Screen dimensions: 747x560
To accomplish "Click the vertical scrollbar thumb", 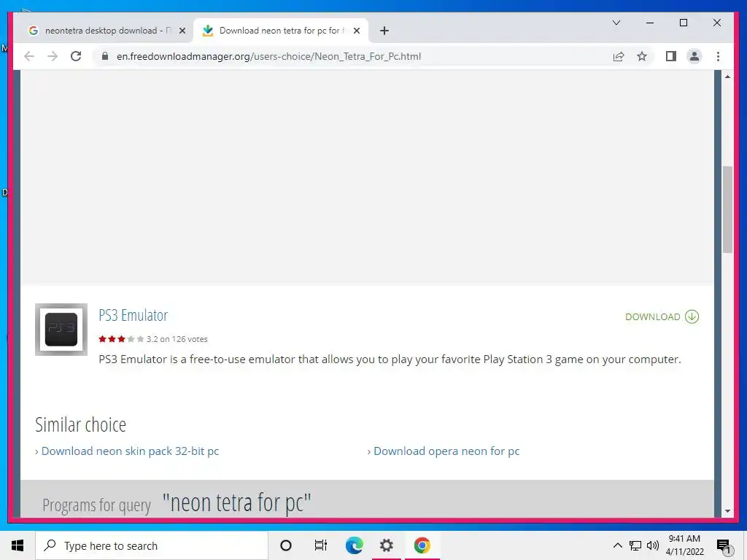I will point(727,209).
